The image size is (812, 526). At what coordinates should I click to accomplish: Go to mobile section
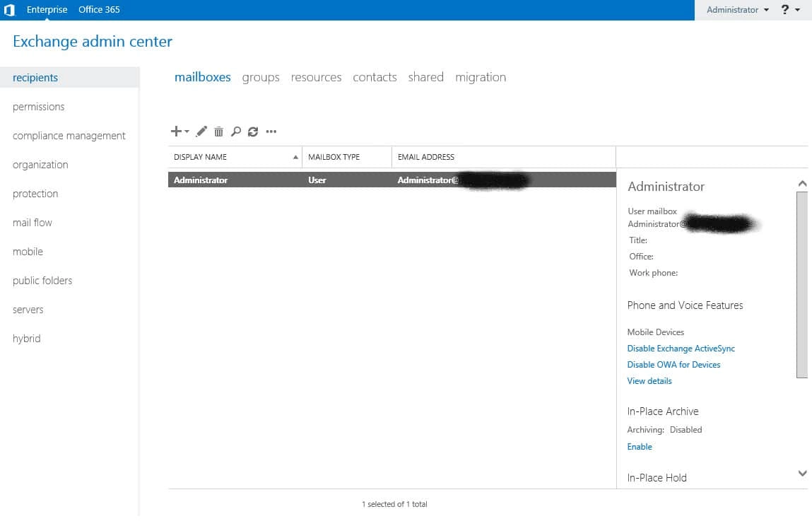tap(28, 252)
